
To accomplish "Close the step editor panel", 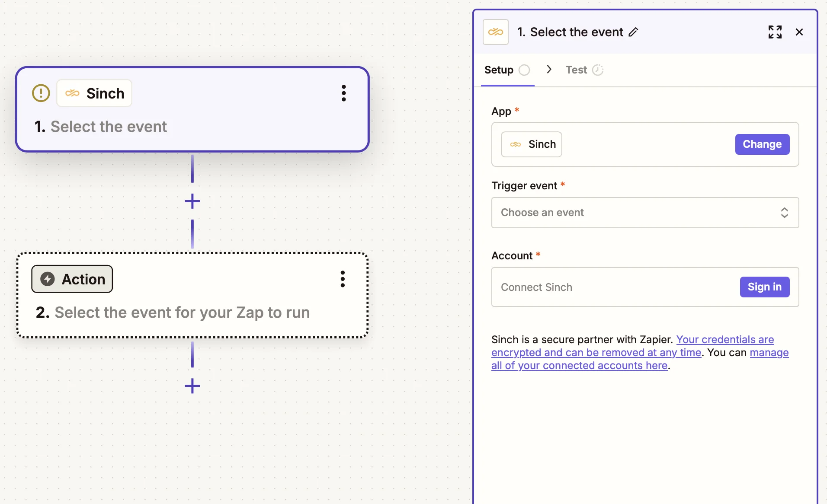I will 799,32.
